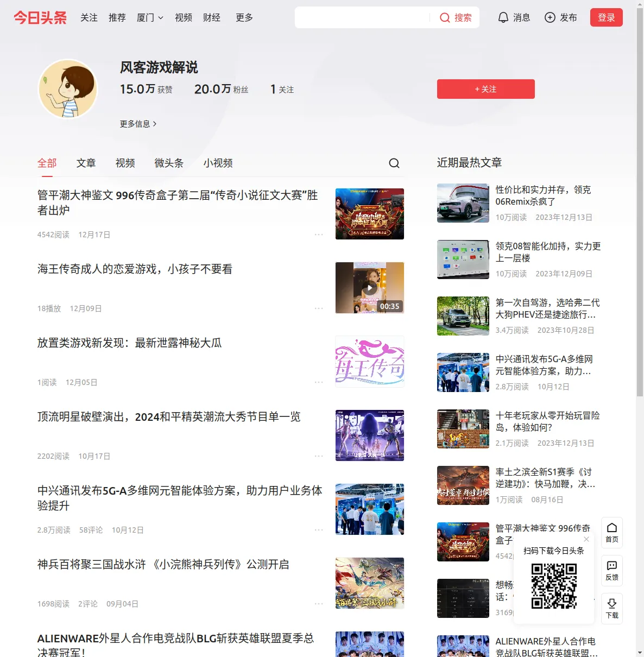Play the 海王传奇 video thumbnail
This screenshot has height=657, width=644.
370,288
